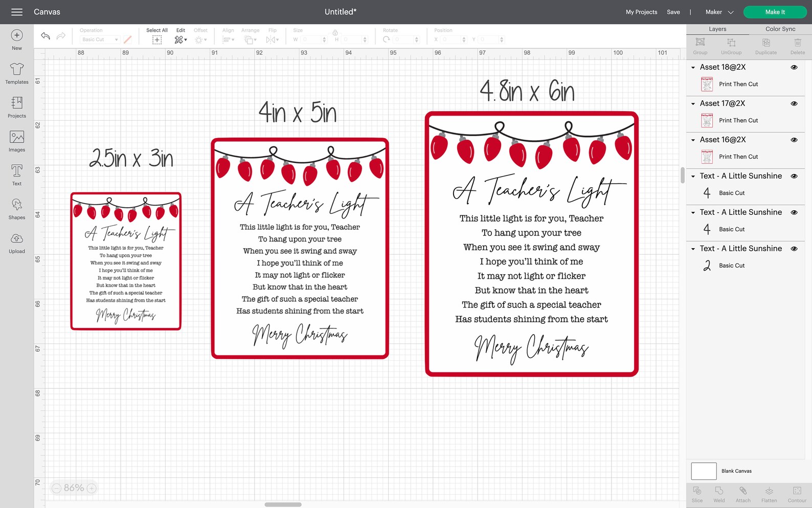This screenshot has height=508, width=812.
Task: Open the Operation Basic Cut dropdown
Action: [100, 39]
